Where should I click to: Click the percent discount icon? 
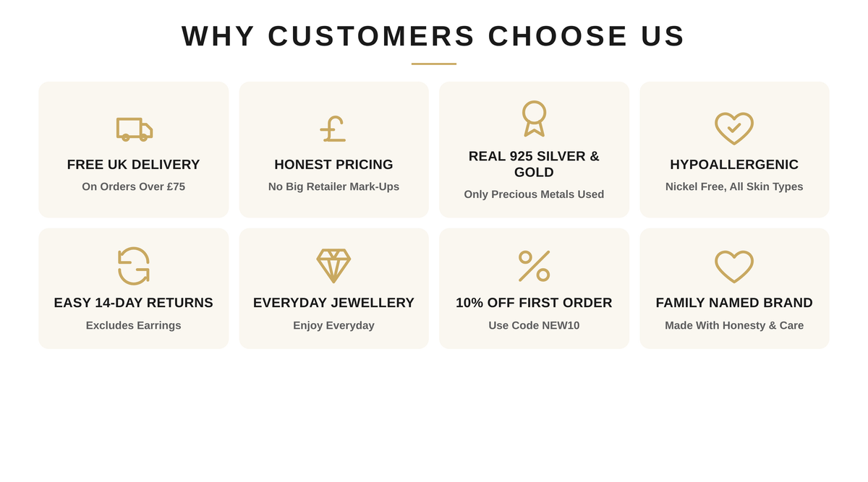click(534, 266)
